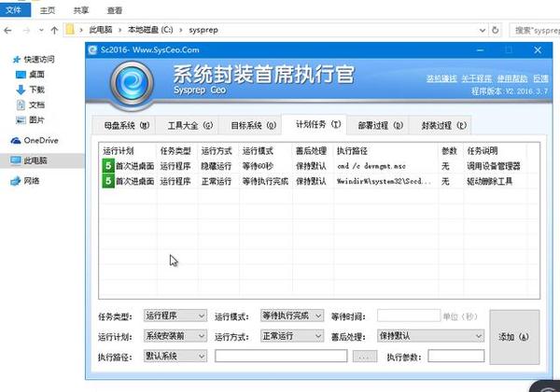The image size is (560, 392).
Task: Open 善后处理 dropdown showing 保持默认
Action: [430, 336]
